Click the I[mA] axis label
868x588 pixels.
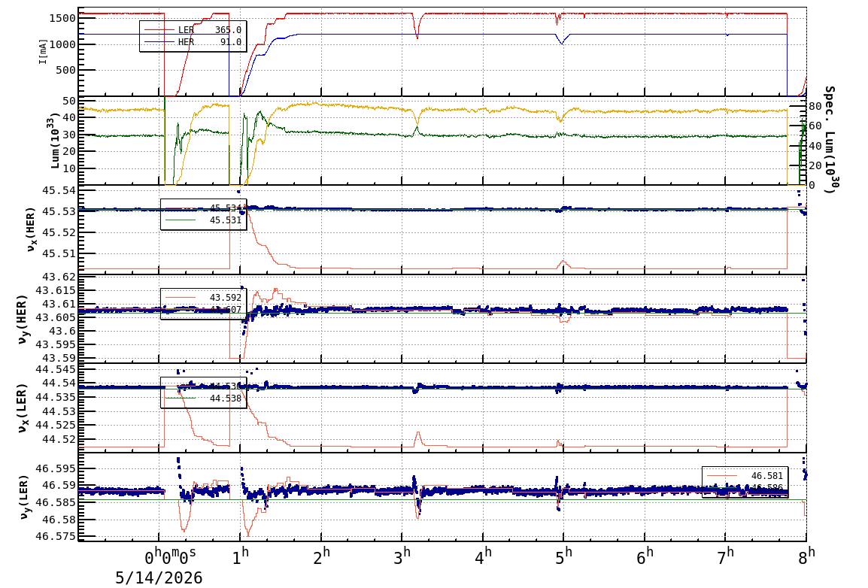point(43,51)
